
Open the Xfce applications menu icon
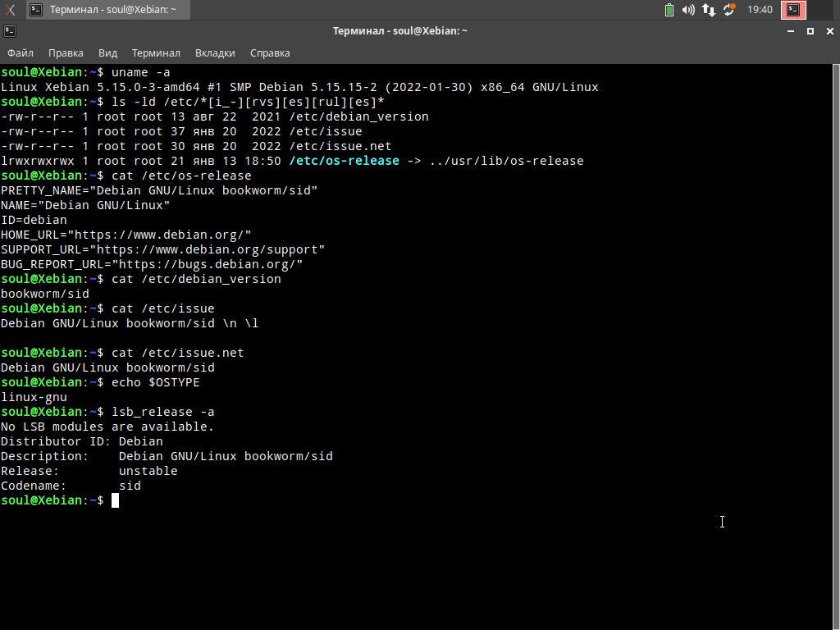(x=10, y=10)
